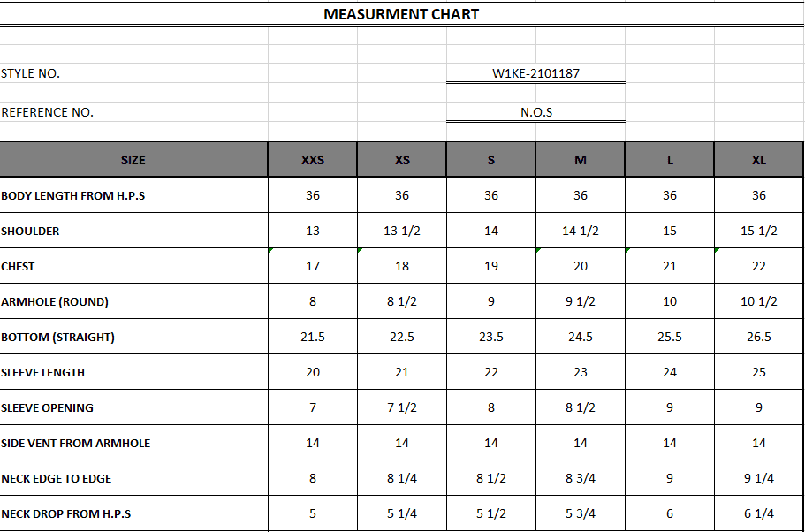Viewport: 805px width, 532px height.
Task: Click the SHOULDER value for size XS
Action: coord(402,231)
